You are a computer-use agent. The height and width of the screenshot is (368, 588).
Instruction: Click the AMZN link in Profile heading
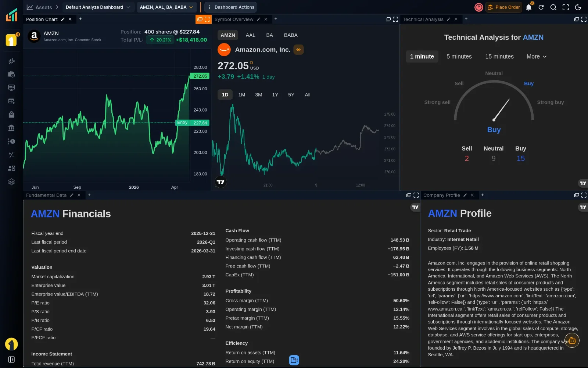click(442, 213)
